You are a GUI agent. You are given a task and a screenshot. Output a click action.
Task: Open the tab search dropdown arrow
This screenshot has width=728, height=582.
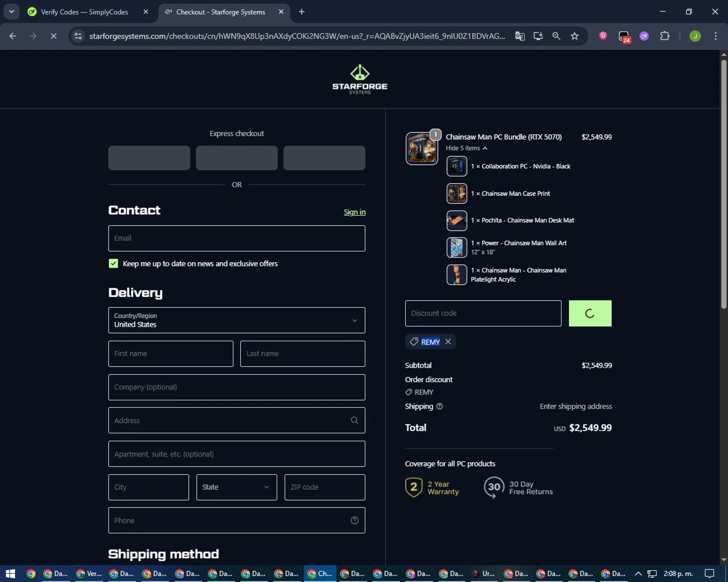pos(11,12)
